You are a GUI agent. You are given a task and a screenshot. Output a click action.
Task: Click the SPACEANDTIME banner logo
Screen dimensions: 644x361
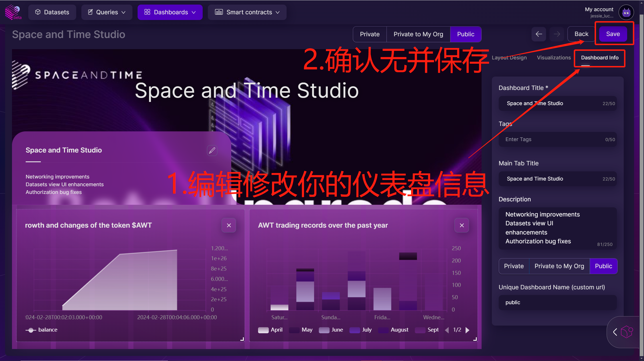pyautogui.click(x=77, y=75)
